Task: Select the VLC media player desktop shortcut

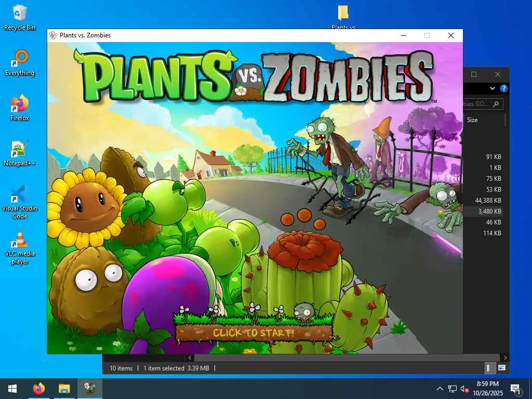Action: point(20,247)
